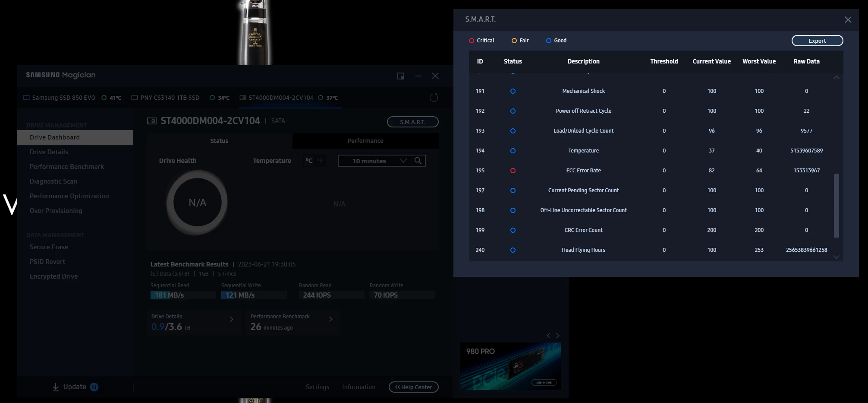
Task: Switch Magician to mini mode icon
Action: [401, 76]
